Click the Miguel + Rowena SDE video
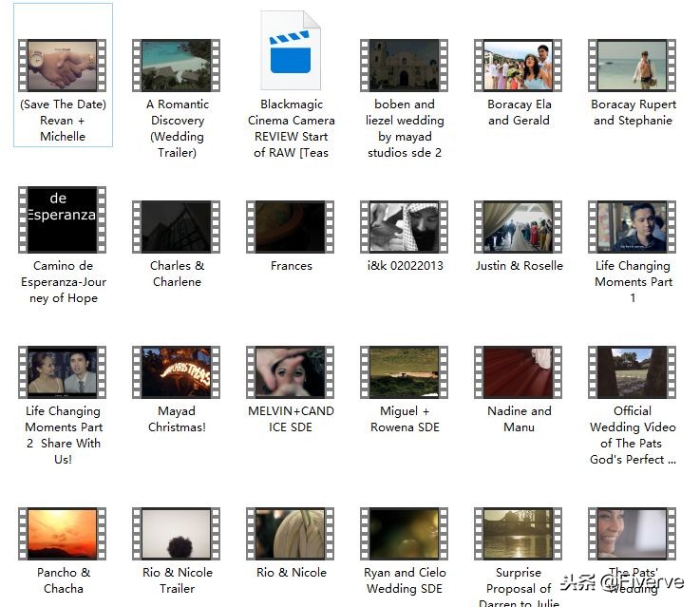This screenshot has width=700, height=607. pos(405,372)
